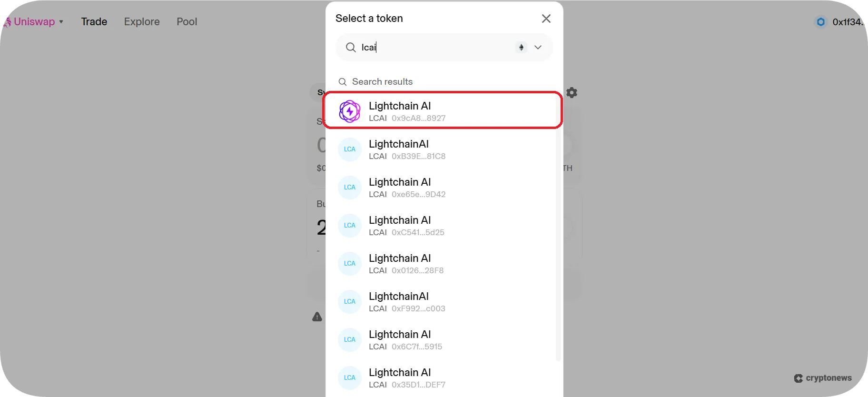Open the Pool menu item
The width and height of the screenshot is (868, 397).
coord(187,22)
